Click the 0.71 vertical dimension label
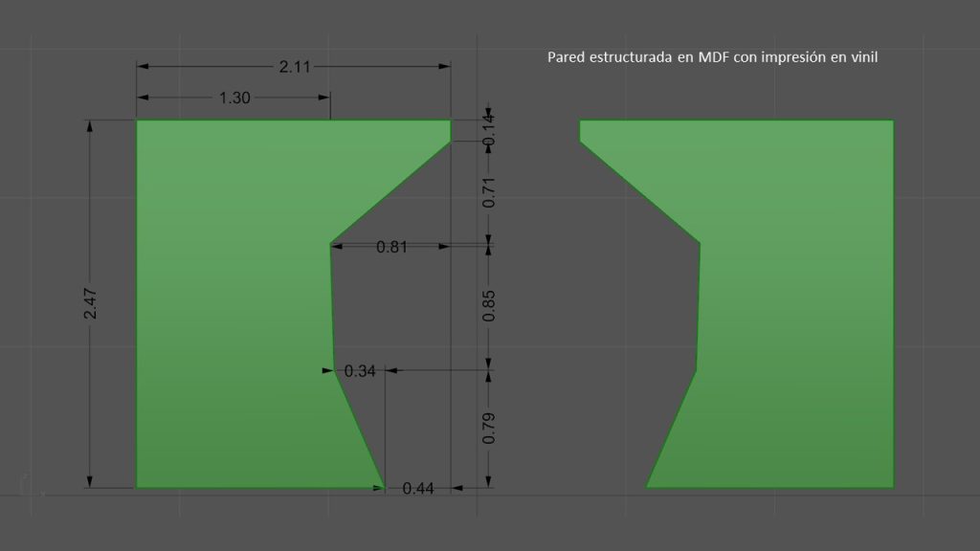The width and height of the screenshot is (980, 551). (x=489, y=192)
